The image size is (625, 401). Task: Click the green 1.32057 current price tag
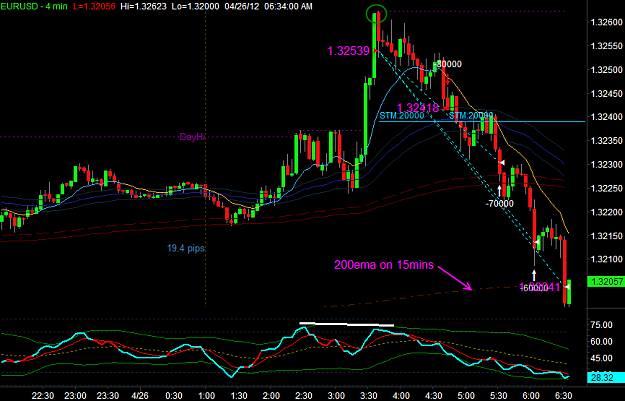[x=606, y=282]
